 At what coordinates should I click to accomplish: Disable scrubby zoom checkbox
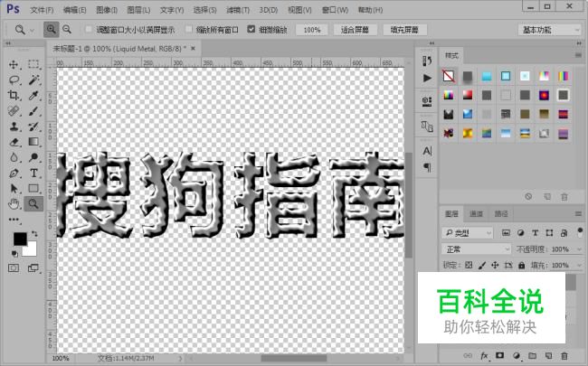click(251, 29)
